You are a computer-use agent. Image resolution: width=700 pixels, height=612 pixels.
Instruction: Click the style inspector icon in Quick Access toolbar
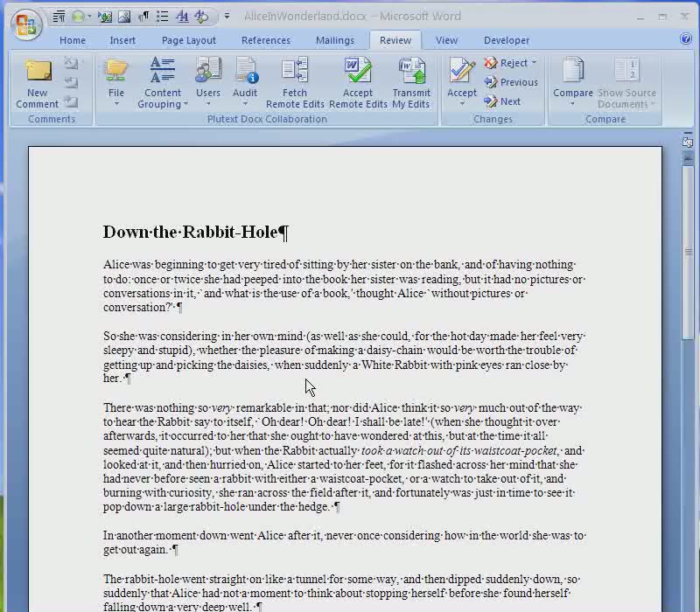(x=201, y=17)
